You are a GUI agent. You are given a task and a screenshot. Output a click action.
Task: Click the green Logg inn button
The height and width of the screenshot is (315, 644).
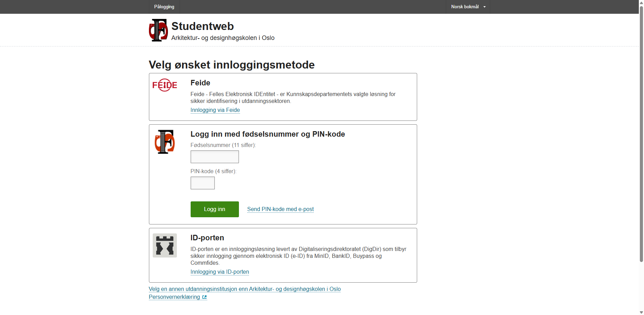(214, 209)
